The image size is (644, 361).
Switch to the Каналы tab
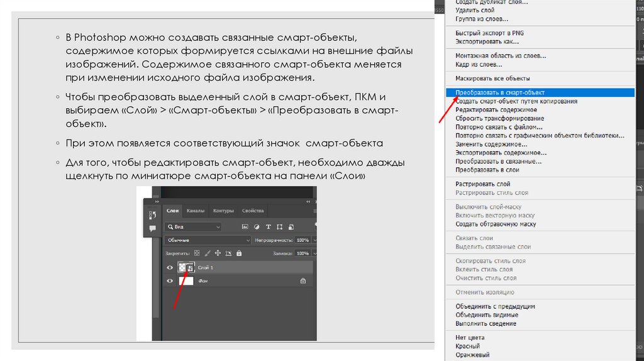point(195,211)
